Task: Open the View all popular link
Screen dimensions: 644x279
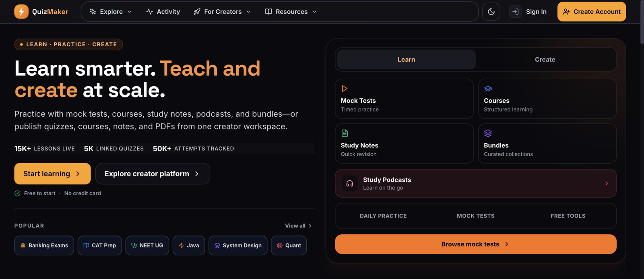Action: click(298, 226)
